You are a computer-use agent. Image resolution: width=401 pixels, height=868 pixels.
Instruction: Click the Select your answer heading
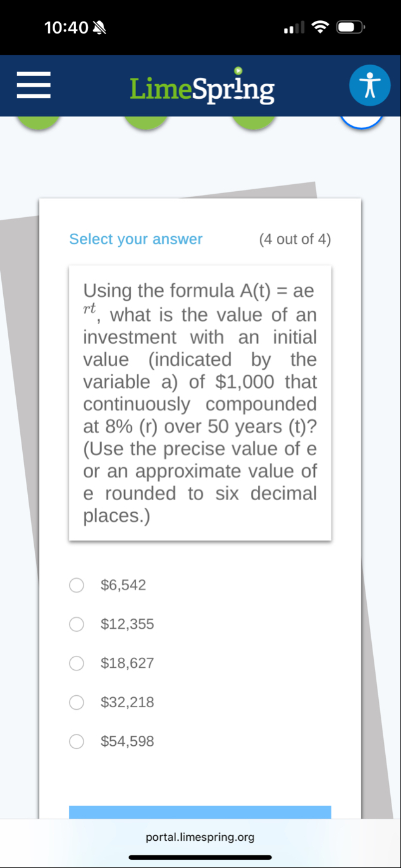tap(136, 239)
